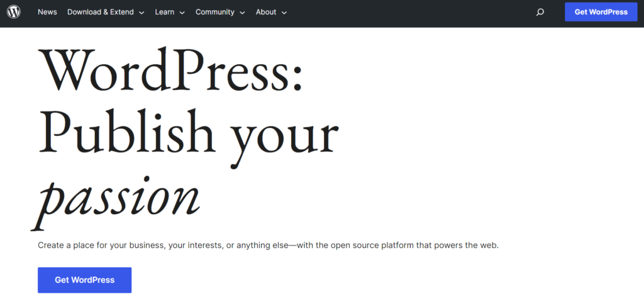Image resolution: width=644 pixels, height=301 pixels.
Task: Expand the Download & Extend menu
Action: (x=106, y=12)
